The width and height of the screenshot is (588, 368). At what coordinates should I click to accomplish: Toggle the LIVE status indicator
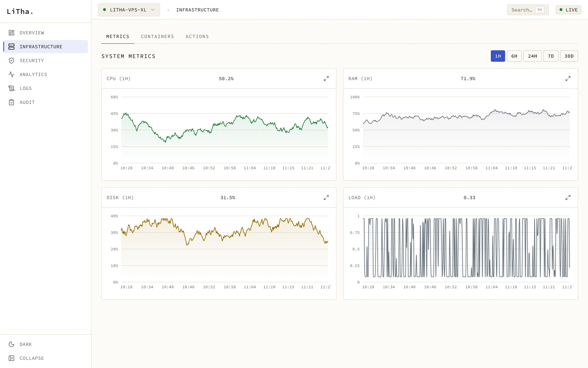[x=568, y=10]
